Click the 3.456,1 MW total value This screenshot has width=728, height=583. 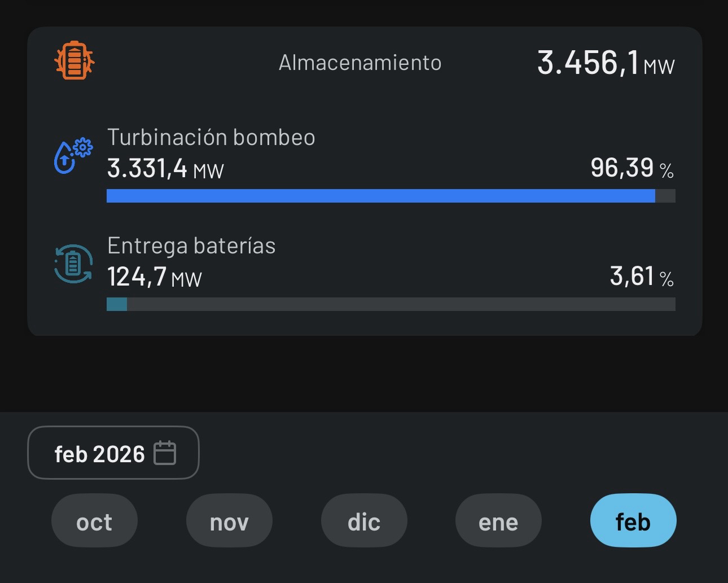[605, 63]
